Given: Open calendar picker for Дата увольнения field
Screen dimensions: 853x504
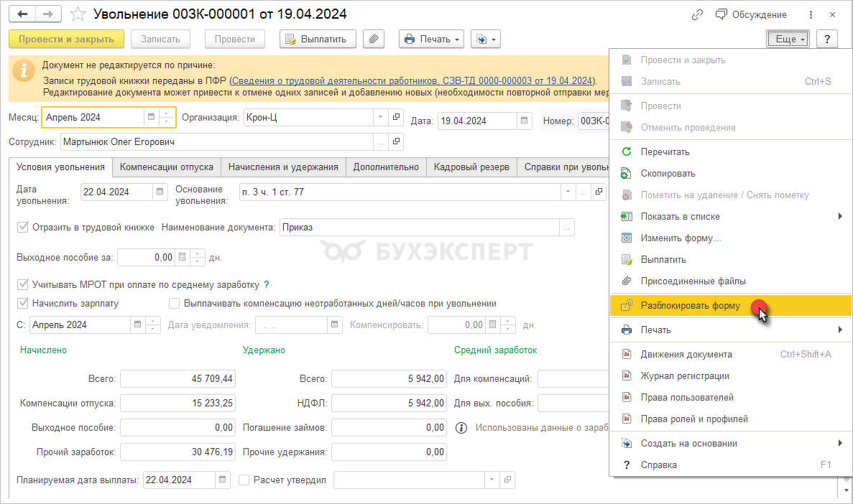Looking at the screenshot, I should coord(160,192).
